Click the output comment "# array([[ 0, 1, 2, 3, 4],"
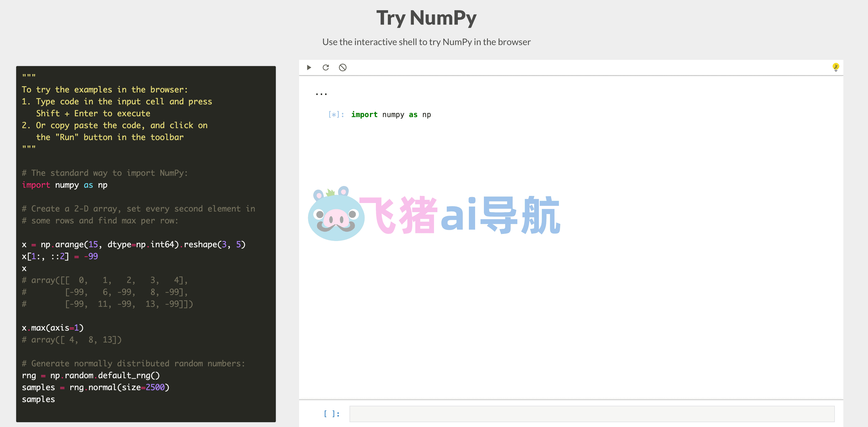Screen dimensions: 868x427 (x=104, y=280)
